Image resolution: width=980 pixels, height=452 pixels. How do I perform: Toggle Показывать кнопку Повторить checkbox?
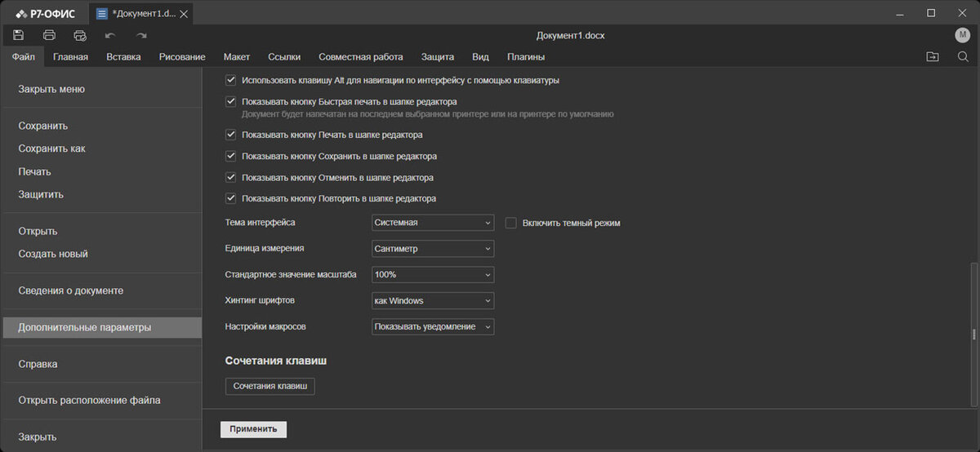(230, 198)
